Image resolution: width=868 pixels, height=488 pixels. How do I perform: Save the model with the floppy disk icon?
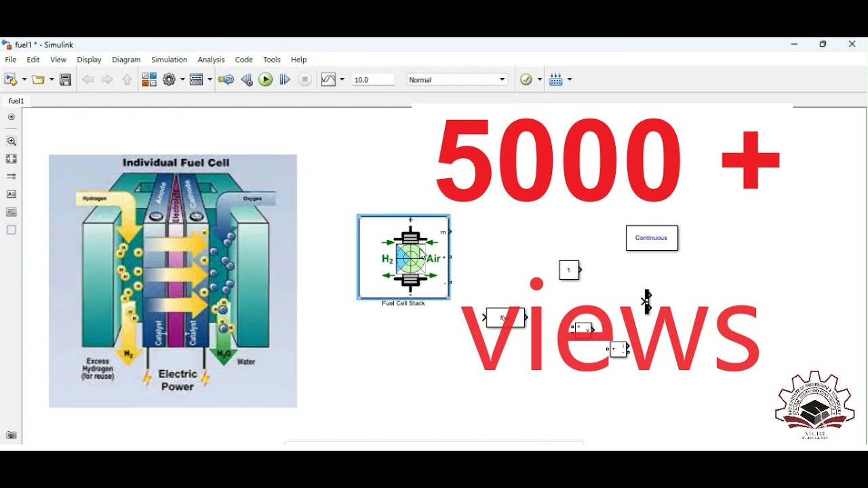click(x=66, y=80)
